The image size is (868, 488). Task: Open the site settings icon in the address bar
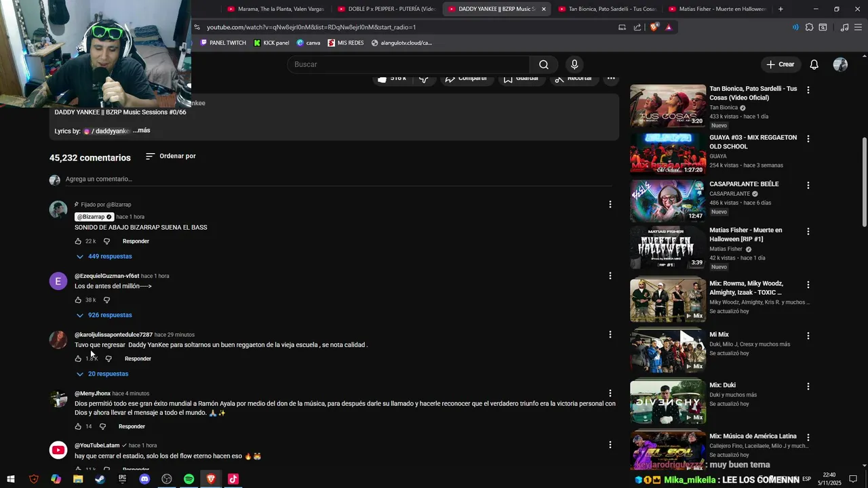point(197,27)
